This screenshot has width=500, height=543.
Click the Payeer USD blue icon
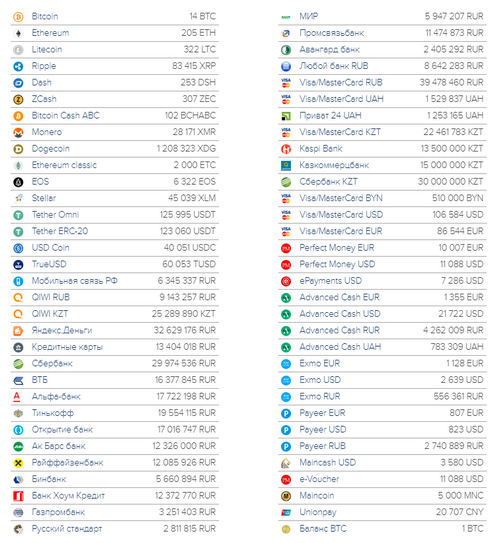click(286, 430)
